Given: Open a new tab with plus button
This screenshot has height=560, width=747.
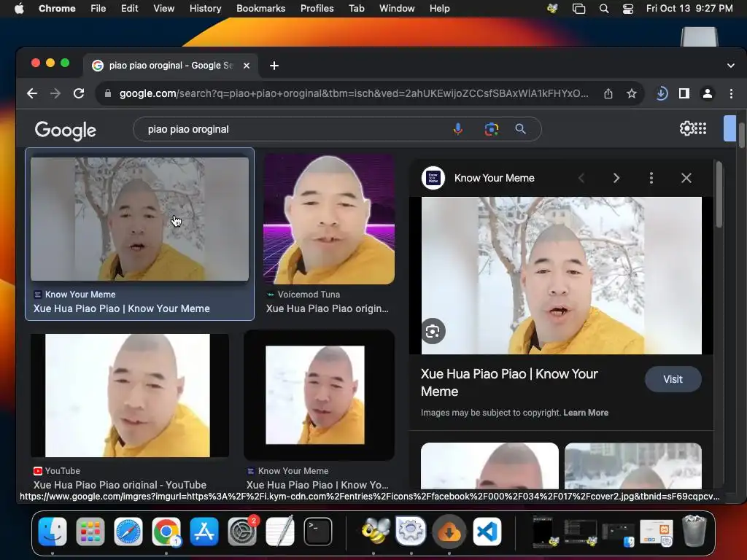Looking at the screenshot, I should coord(274,66).
